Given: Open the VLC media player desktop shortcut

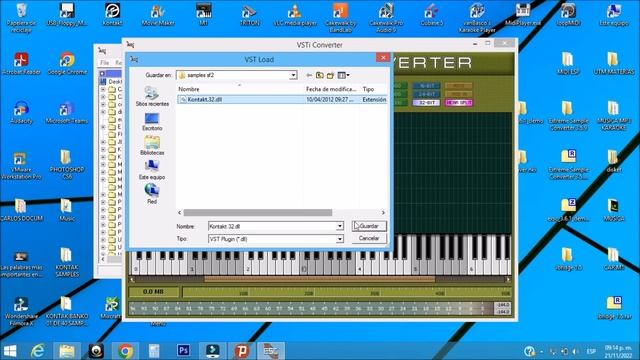Looking at the screenshot, I should 295,15.
